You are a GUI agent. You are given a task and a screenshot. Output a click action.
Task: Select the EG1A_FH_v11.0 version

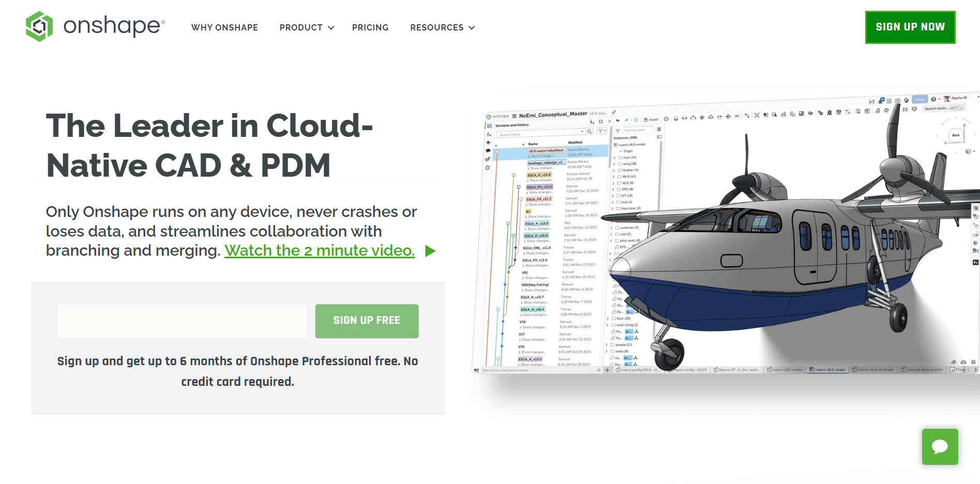[x=540, y=187]
